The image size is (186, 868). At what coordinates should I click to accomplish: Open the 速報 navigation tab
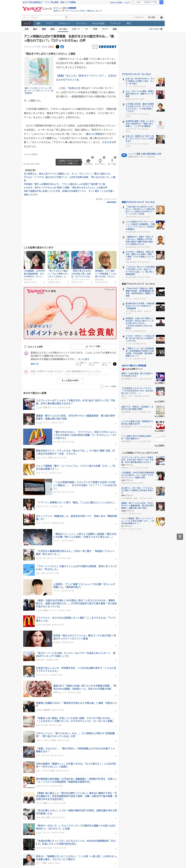point(38,24)
